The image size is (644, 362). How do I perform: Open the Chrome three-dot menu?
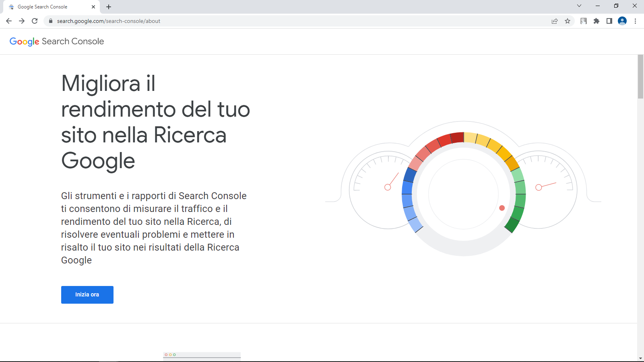[635, 21]
